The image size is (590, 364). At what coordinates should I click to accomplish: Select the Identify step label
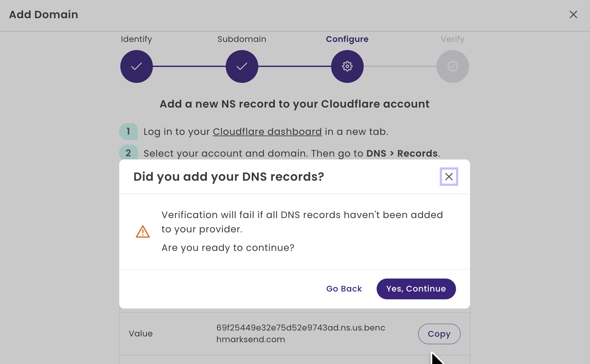136,39
